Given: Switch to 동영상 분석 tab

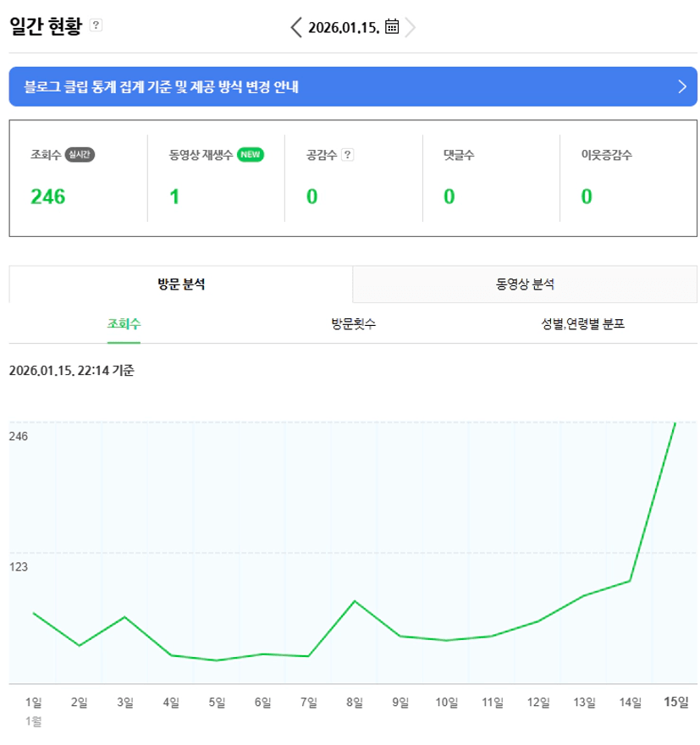Looking at the screenshot, I should point(525,284).
